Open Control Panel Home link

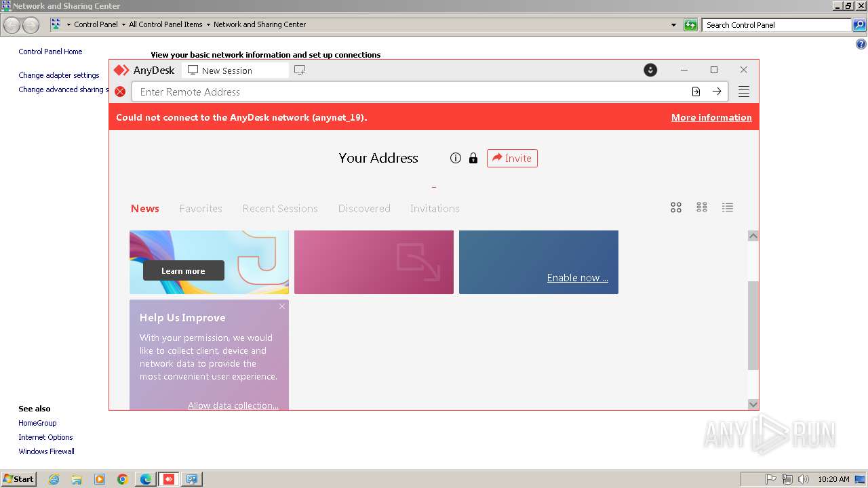(x=50, y=52)
